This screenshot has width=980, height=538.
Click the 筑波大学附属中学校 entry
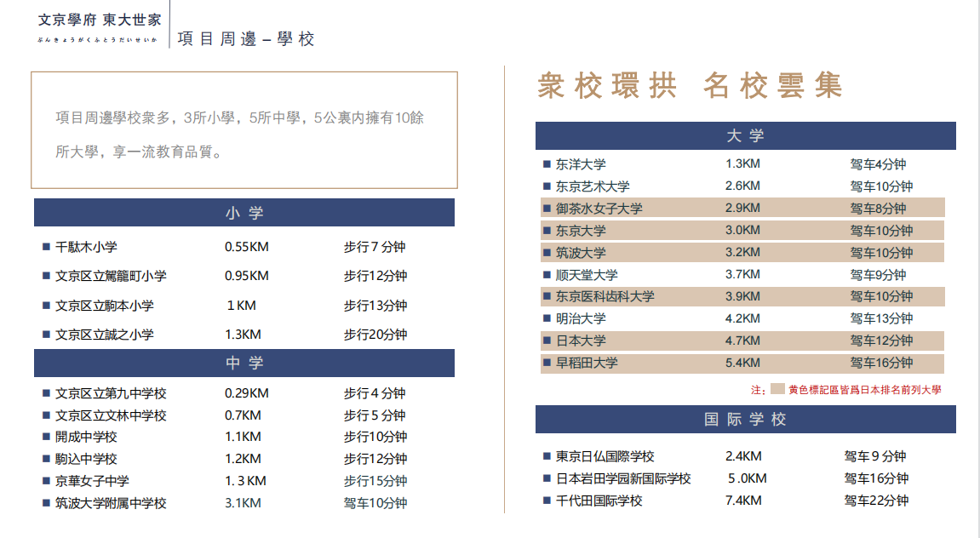pyautogui.click(x=111, y=503)
